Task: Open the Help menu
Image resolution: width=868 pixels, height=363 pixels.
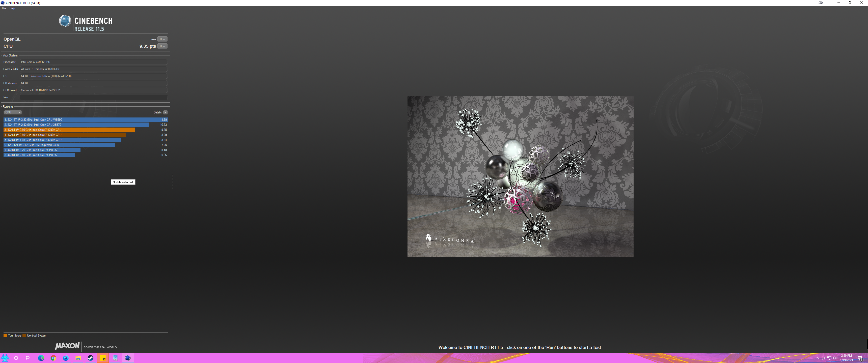Action: (x=12, y=8)
